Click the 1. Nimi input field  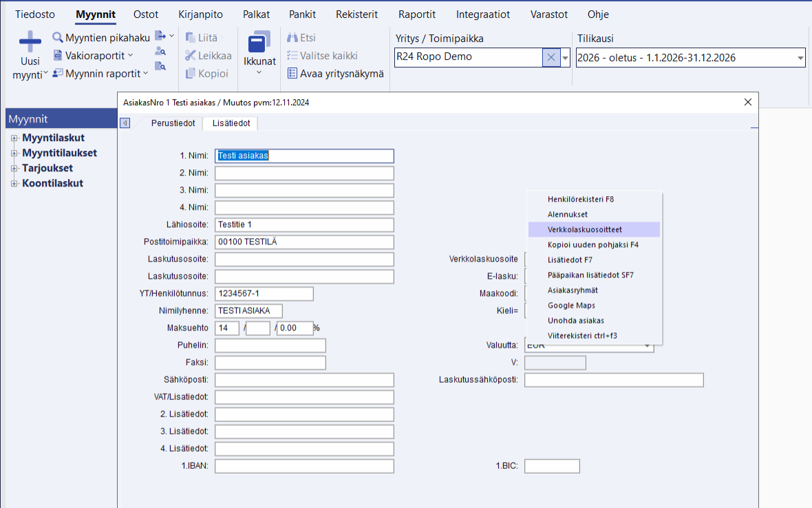304,156
